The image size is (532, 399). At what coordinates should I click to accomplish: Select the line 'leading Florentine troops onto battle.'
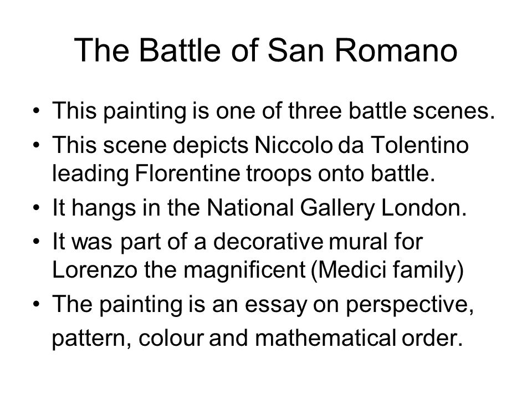(244, 173)
